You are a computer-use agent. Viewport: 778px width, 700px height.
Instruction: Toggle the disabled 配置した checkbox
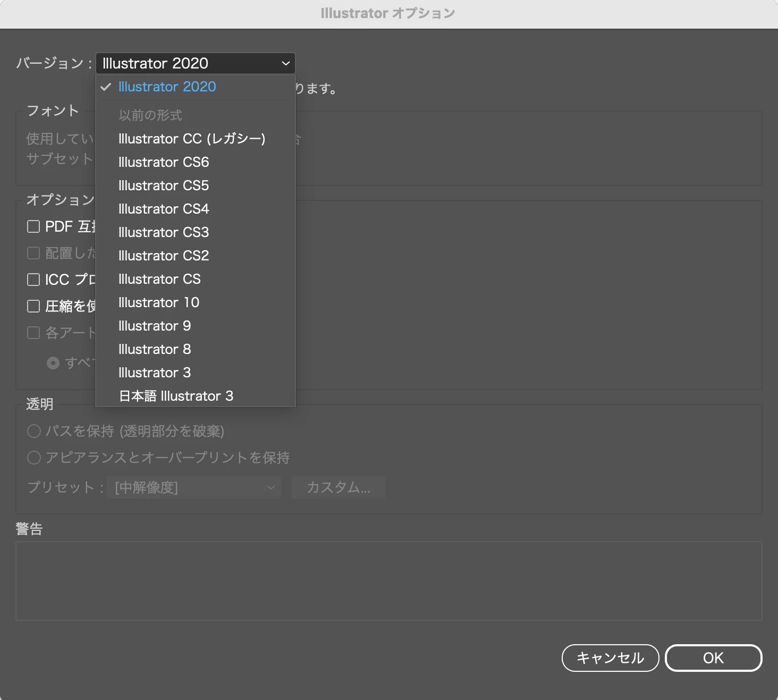click(x=33, y=253)
